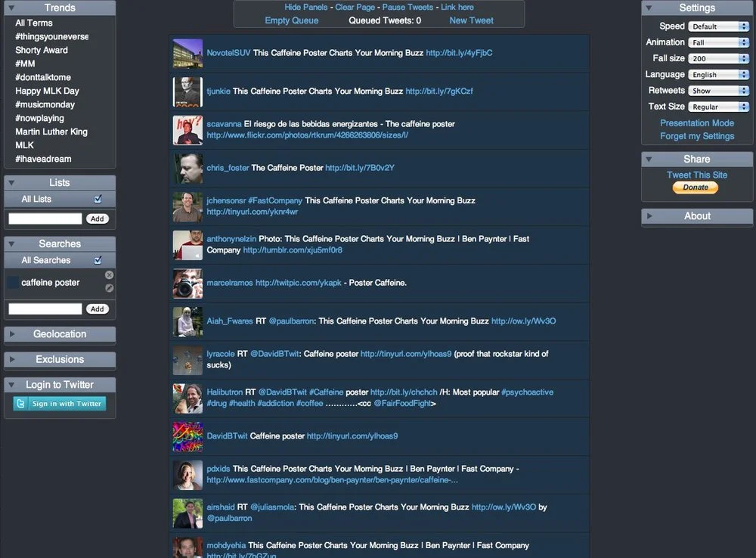Open the flickr link in scavanna's tweet
The width and height of the screenshot is (756, 558).
click(x=307, y=135)
